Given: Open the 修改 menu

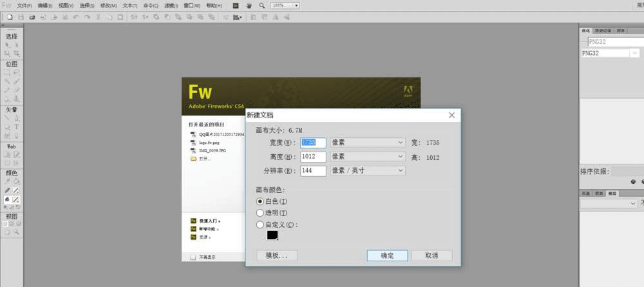Looking at the screenshot, I should click(109, 6).
